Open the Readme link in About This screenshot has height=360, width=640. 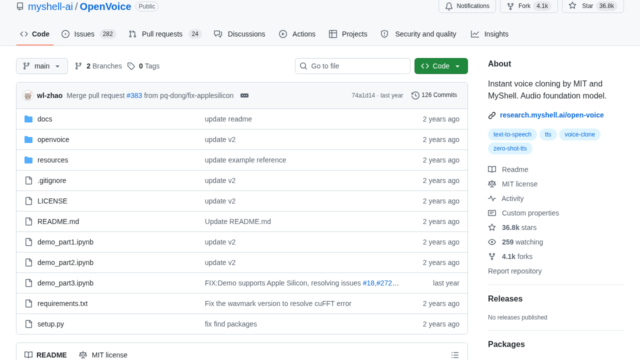point(508,169)
